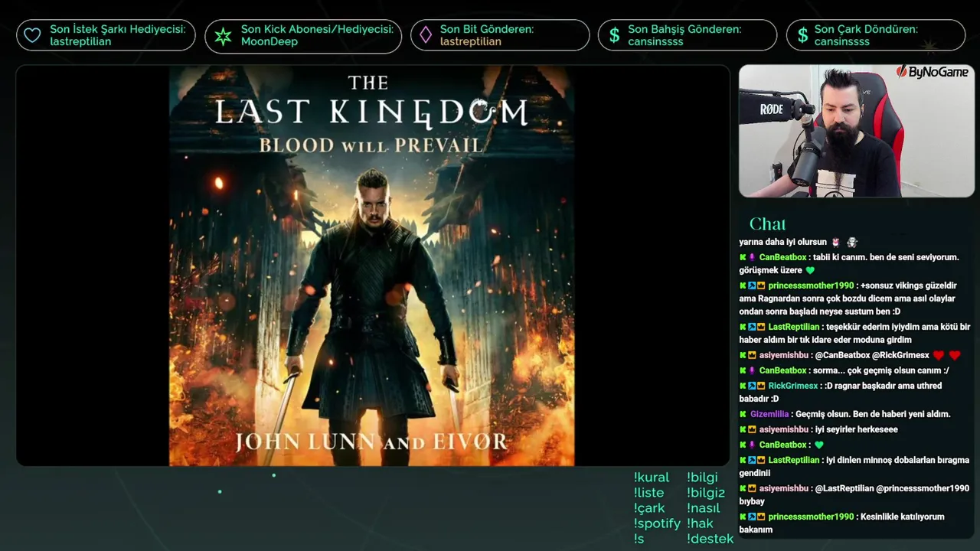Click the 'JOHN LUNN AND EIVØR' text on cover
This screenshot has width=980, height=551.
(371, 442)
